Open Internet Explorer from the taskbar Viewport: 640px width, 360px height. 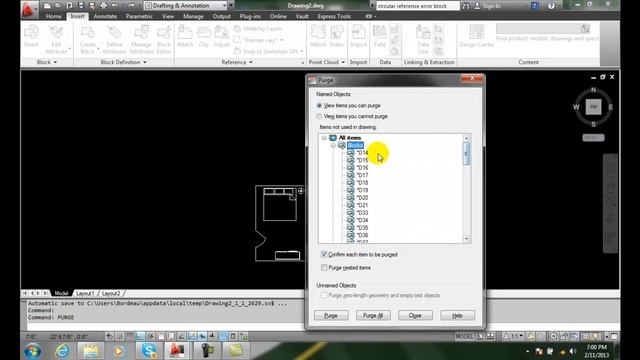(x=62, y=351)
